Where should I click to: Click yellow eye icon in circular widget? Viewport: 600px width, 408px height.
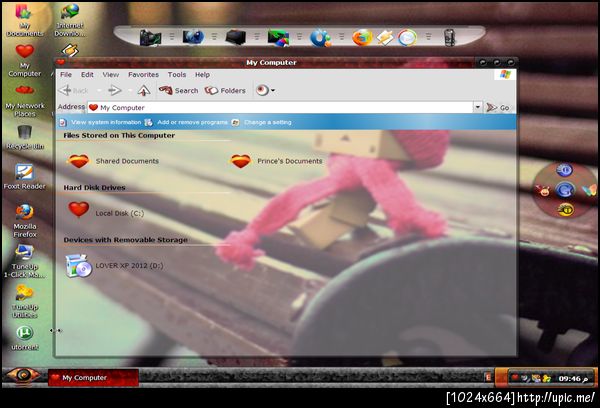(x=565, y=210)
